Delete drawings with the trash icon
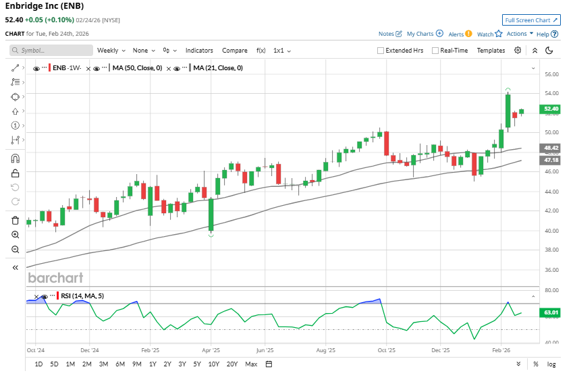575x392 pixels. click(x=15, y=220)
